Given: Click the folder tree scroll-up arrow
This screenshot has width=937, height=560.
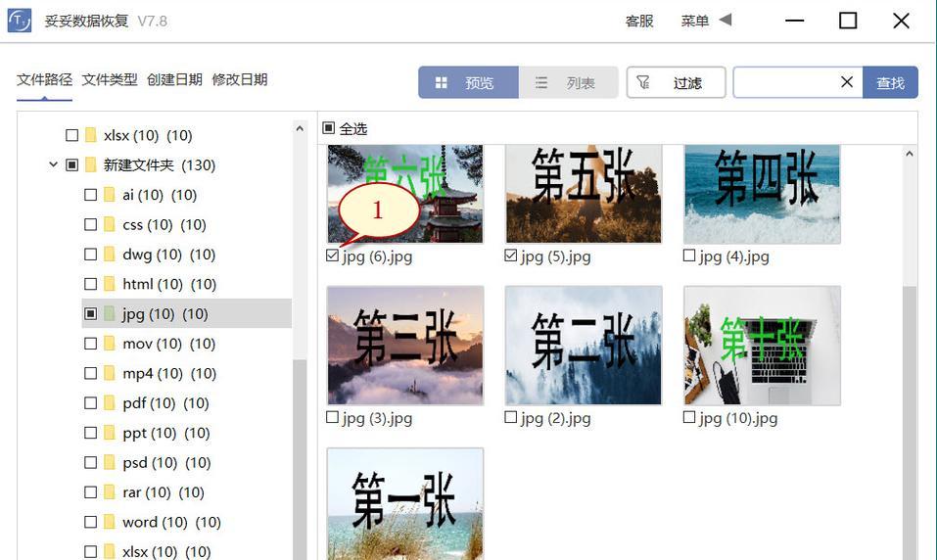Looking at the screenshot, I should point(300,128).
